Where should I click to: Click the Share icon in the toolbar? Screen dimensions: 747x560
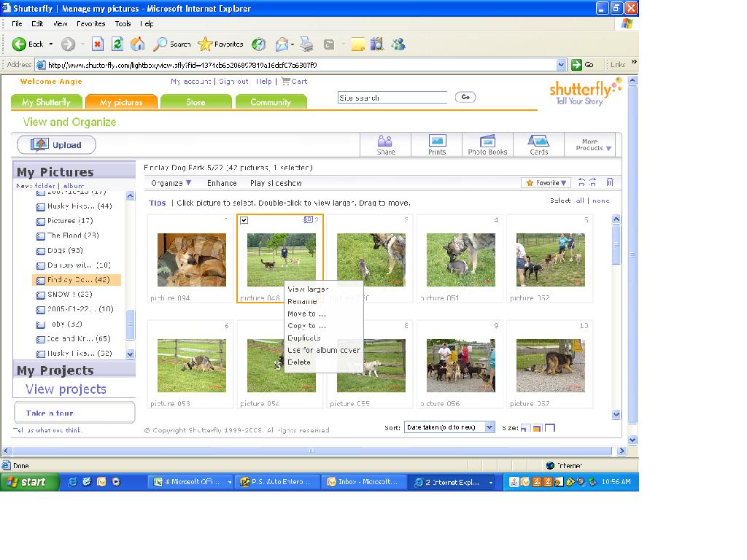pos(385,144)
